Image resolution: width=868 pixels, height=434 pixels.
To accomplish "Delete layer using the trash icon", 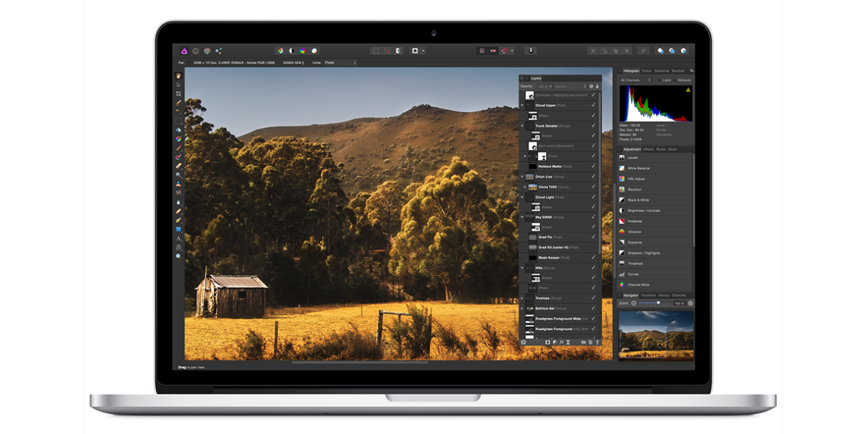I will (597, 341).
